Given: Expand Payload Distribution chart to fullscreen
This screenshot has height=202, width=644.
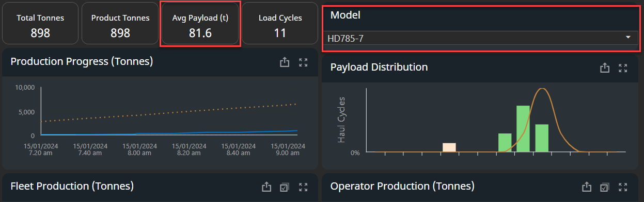Looking at the screenshot, I should pos(623,68).
